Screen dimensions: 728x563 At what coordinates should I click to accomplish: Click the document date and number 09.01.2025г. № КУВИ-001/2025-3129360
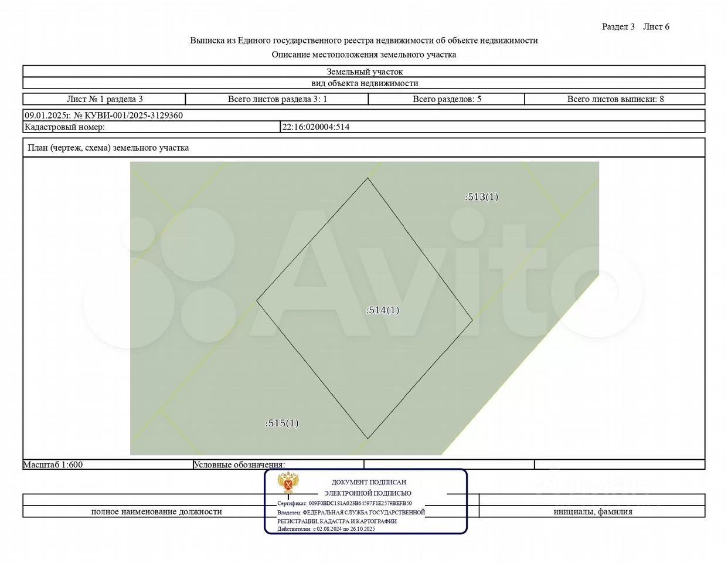(x=104, y=116)
